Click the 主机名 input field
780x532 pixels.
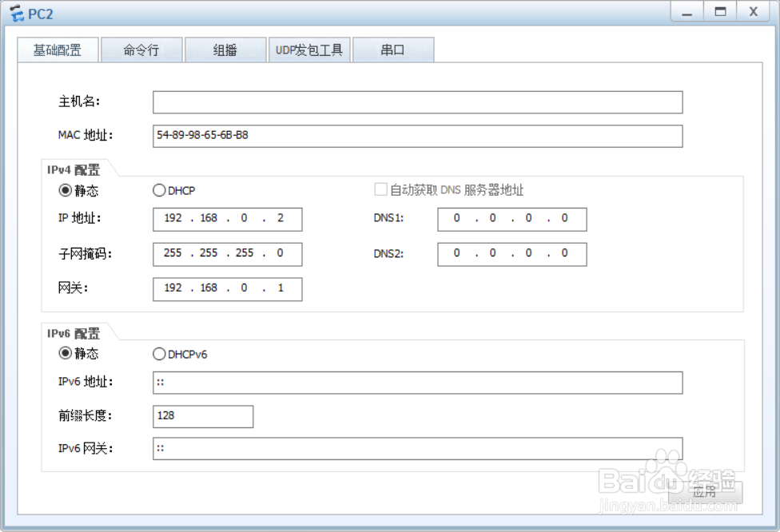tap(417, 102)
